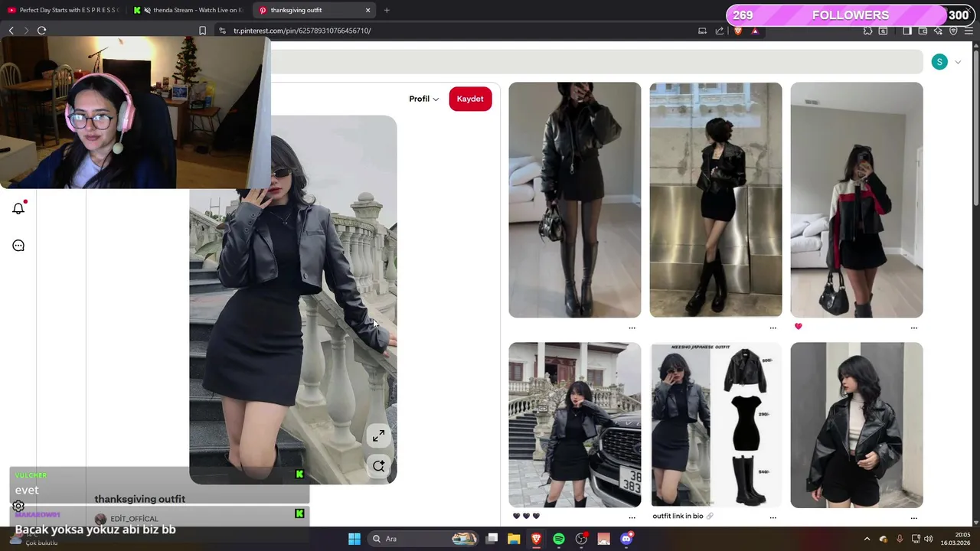This screenshot has height=551, width=980.
Task: Expand the pin image to fullscreen
Action: tap(378, 436)
